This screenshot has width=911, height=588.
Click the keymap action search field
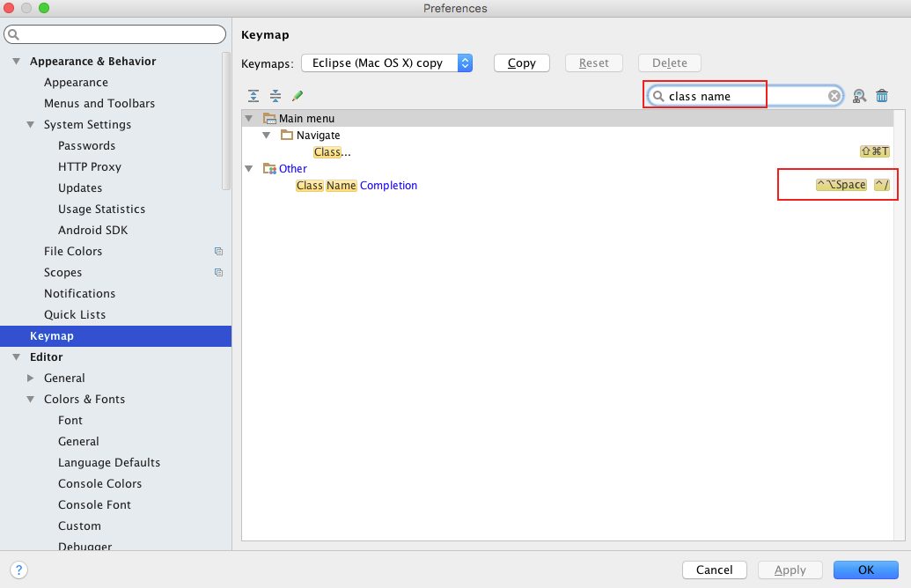point(746,96)
